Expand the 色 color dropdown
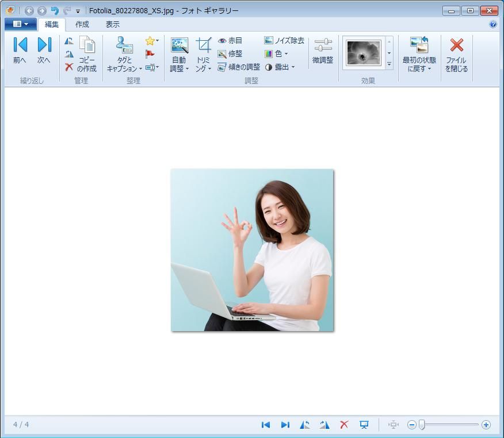Viewport: 504px width, 438px height. coord(276,54)
